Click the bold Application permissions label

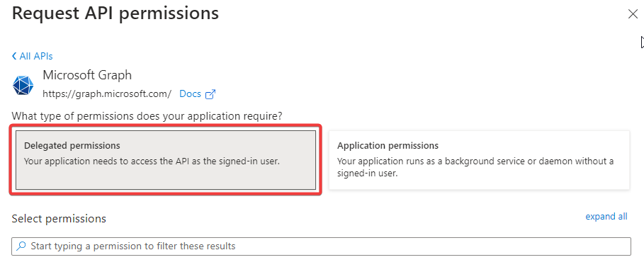coord(388,146)
